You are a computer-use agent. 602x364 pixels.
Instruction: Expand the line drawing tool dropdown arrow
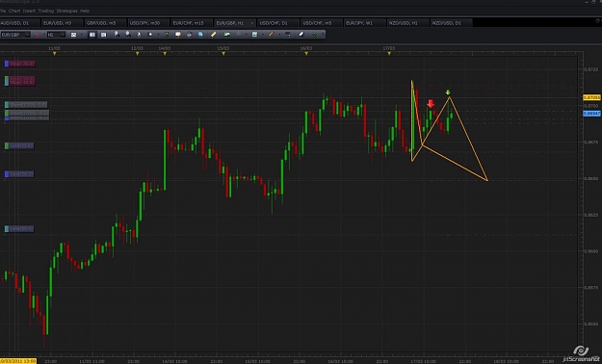coord(279,35)
